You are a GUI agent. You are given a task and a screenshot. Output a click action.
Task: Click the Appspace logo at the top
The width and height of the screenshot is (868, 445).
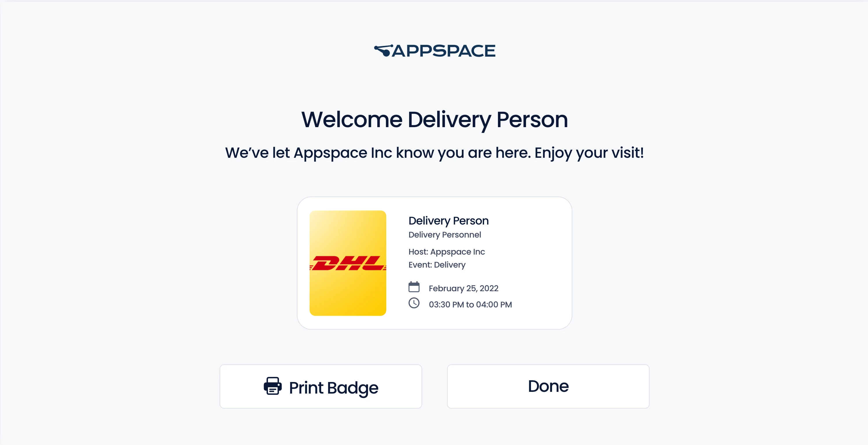[x=434, y=51]
